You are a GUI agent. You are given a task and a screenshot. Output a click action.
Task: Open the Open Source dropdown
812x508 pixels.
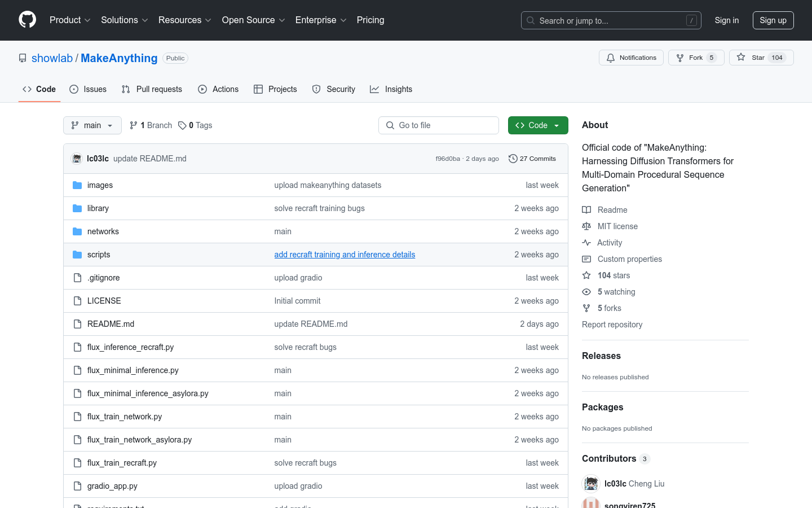pos(254,20)
